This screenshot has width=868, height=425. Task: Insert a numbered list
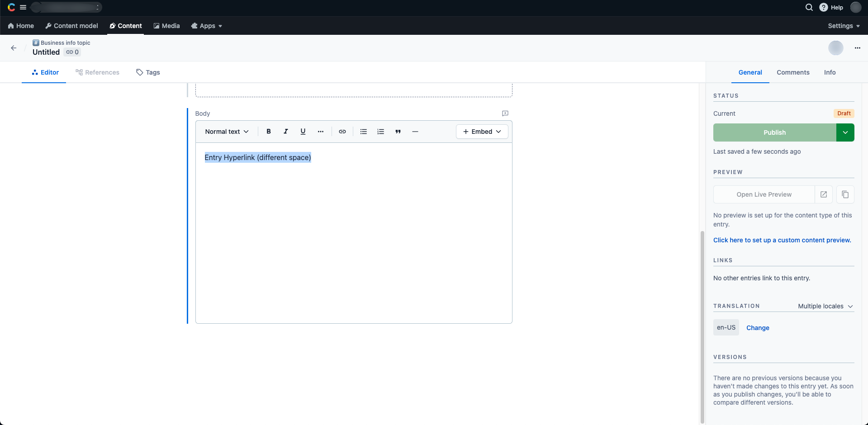click(x=381, y=132)
